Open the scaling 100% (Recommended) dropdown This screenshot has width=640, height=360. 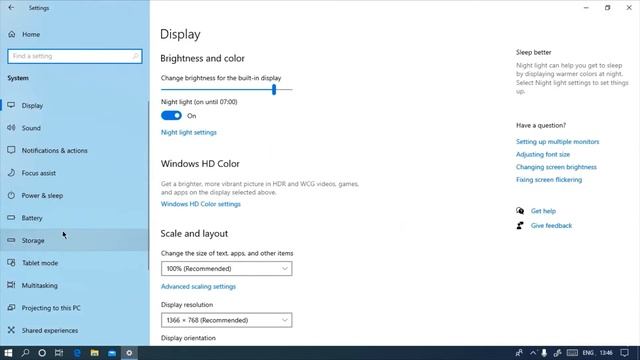pyautogui.click(x=227, y=269)
